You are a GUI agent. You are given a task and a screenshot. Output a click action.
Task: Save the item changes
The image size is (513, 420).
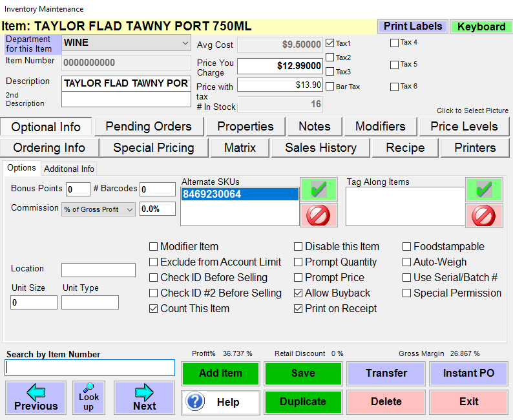pyautogui.click(x=303, y=373)
